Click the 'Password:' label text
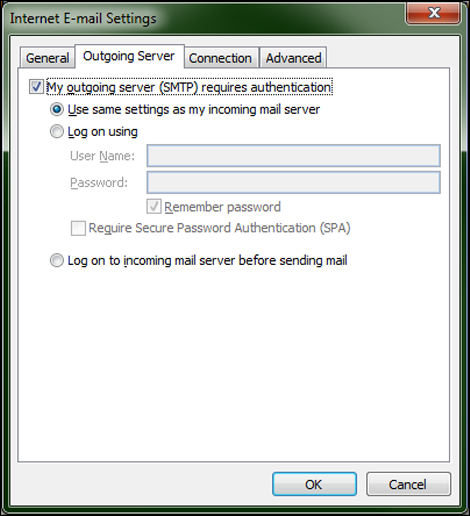The width and height of the screenshot is (470, 516). tap(99, 182)
